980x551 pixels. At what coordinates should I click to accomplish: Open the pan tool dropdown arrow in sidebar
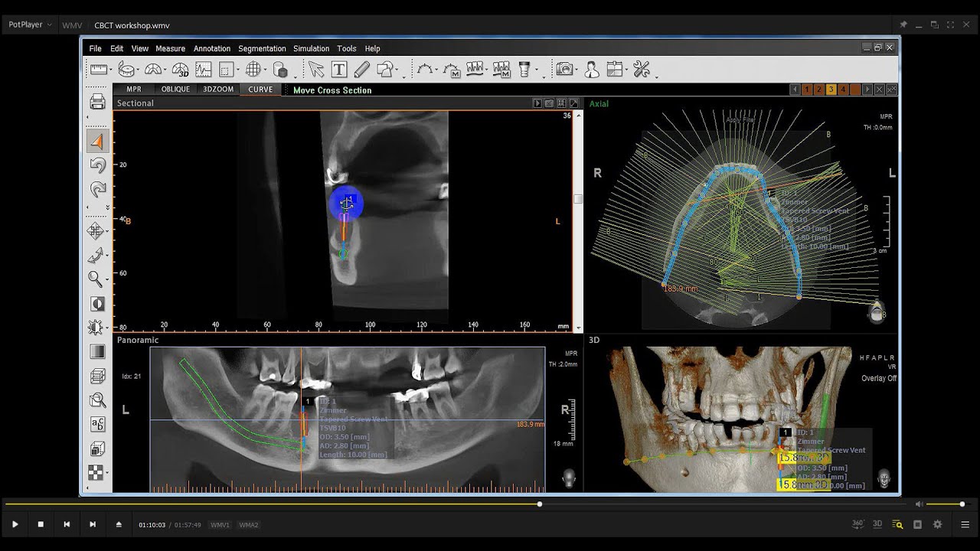(106, 232)
